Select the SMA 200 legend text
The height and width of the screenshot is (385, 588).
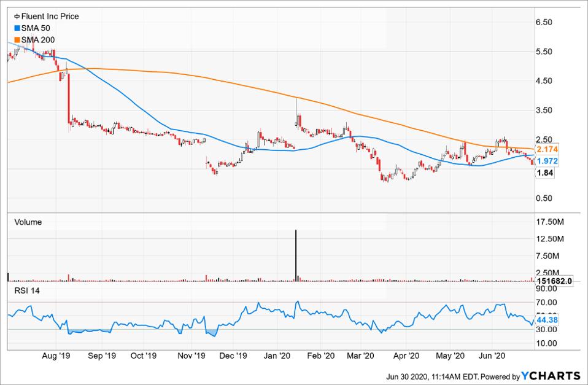click(38, 40)
